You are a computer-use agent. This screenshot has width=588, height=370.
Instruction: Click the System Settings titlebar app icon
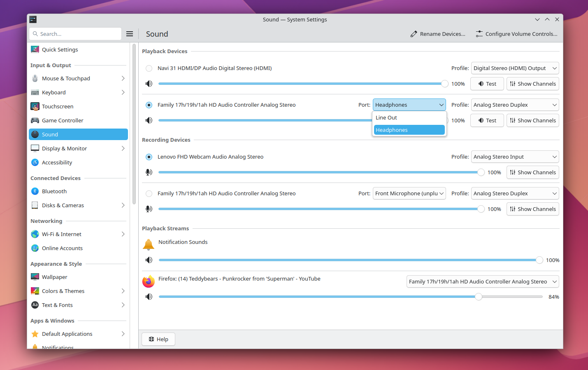(x=33, y=19)
